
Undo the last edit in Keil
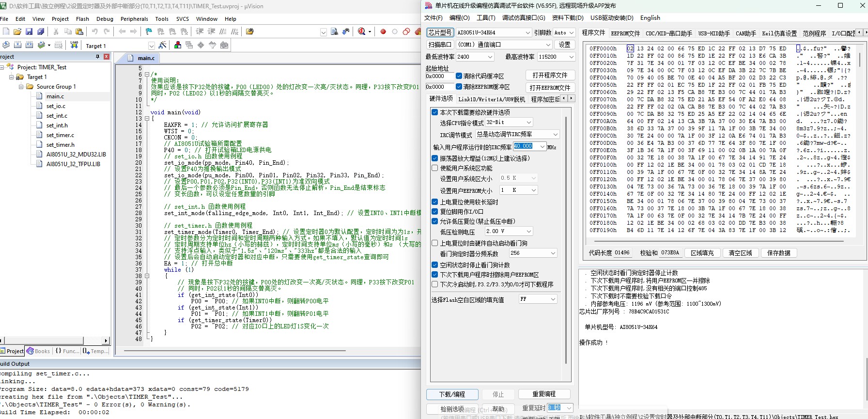click(95, 31)
